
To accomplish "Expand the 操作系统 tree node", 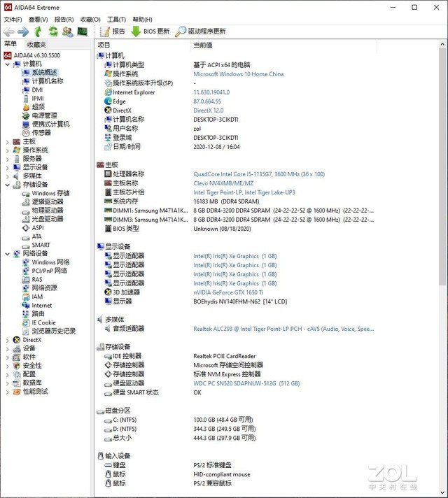I will pos(7,150).
